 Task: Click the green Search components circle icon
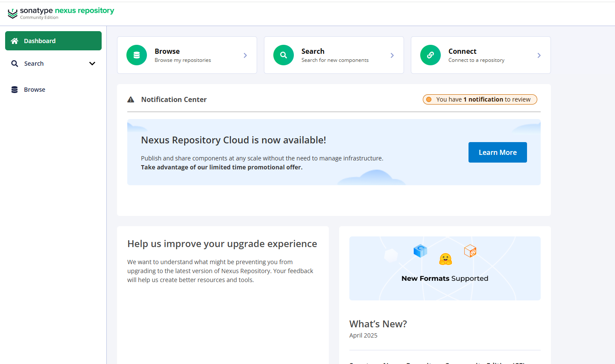[x=284, y=55]
